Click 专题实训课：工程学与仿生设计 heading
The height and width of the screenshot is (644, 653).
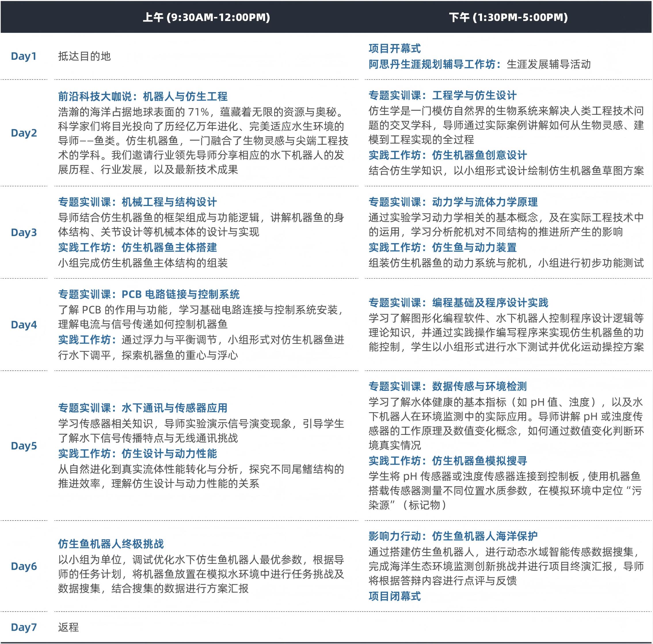[442, 96]
